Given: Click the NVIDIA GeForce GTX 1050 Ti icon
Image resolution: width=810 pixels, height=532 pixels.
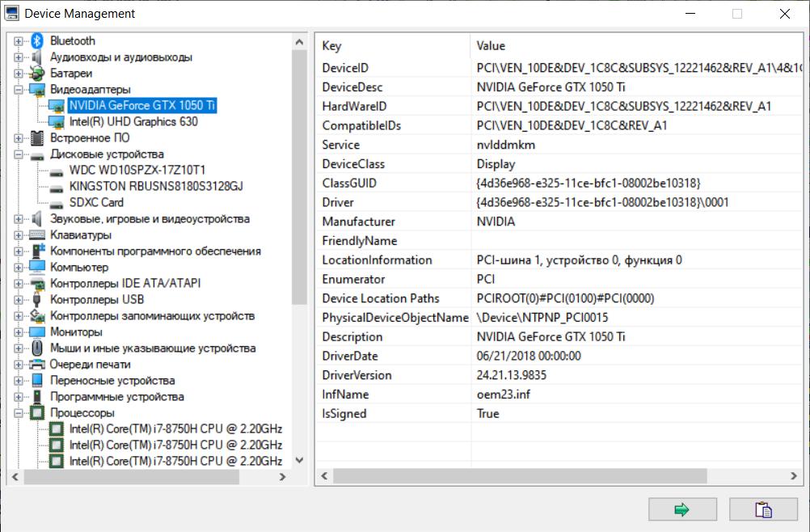Looking at the screenshot, I should [x=57, y=105].
